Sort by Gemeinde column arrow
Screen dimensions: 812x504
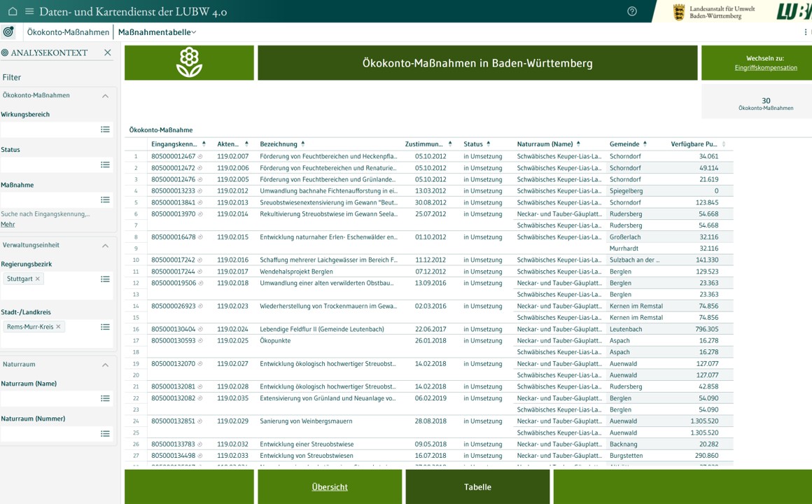point(645,144)
